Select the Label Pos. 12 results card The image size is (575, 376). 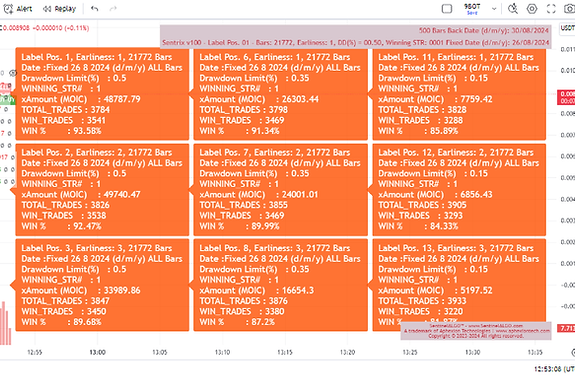tap(459, 190)
